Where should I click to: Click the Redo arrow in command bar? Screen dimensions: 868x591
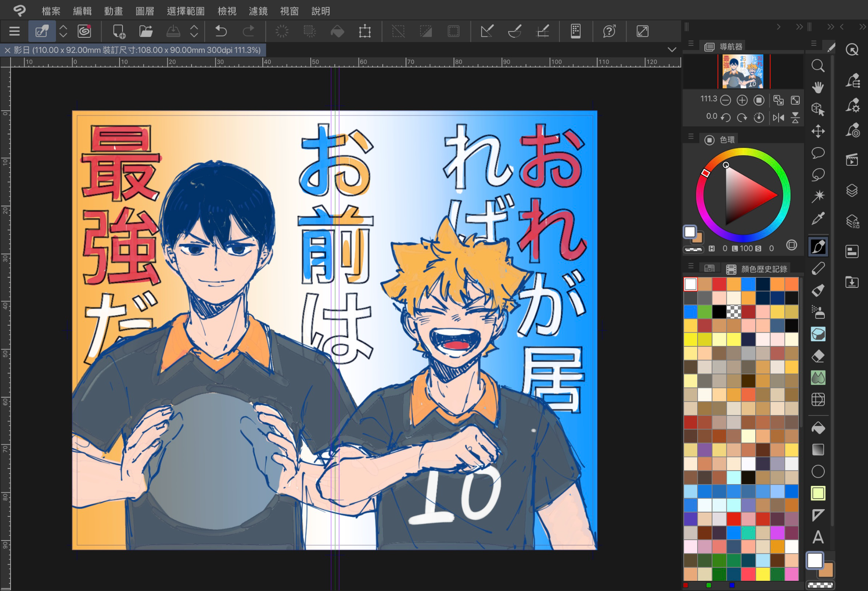pos(248,31)
